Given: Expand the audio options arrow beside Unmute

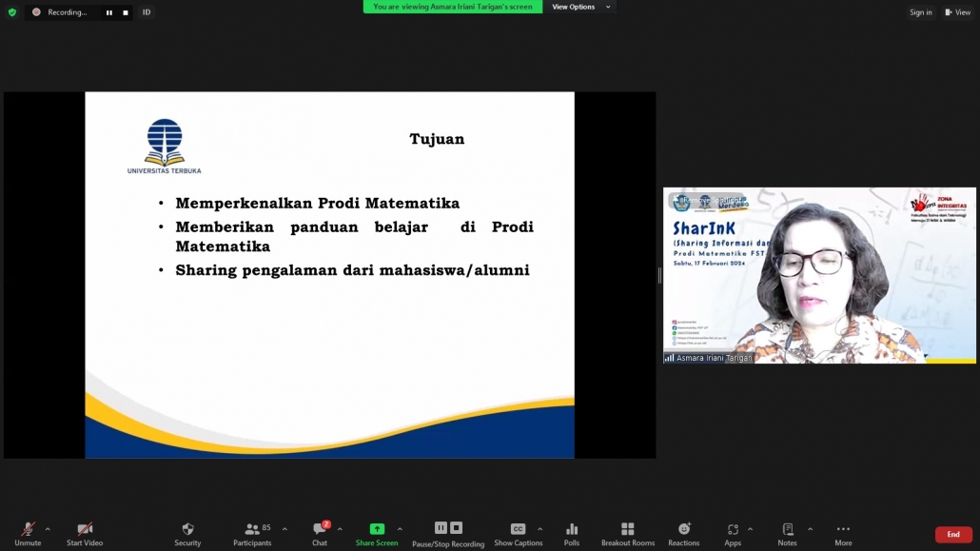Looking at the screenshot, I should click(x=48, y=529).
